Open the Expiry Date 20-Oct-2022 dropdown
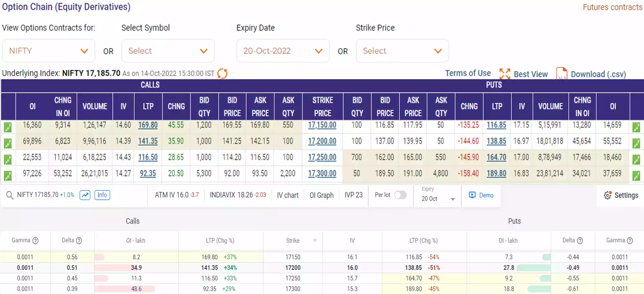 [x=283, y=51]
